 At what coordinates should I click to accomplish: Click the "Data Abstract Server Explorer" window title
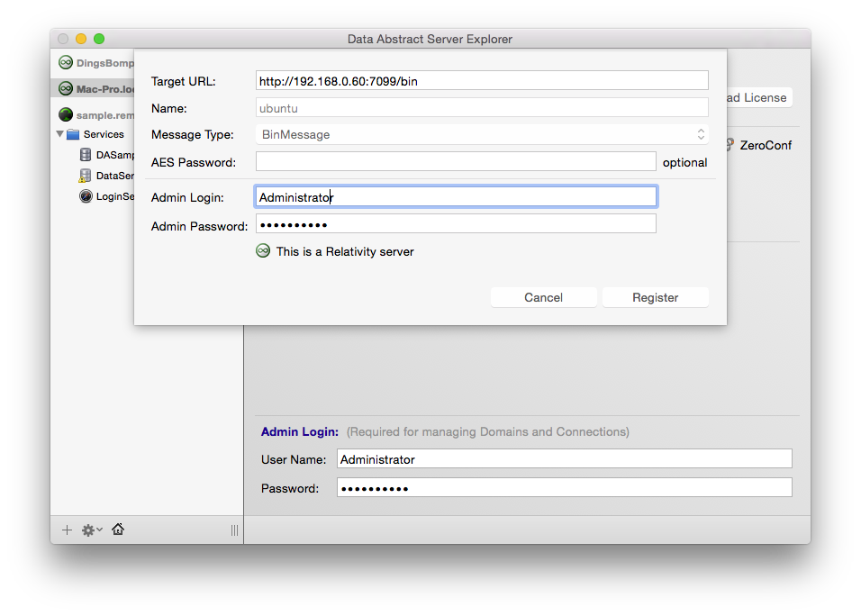pos(430,39)
